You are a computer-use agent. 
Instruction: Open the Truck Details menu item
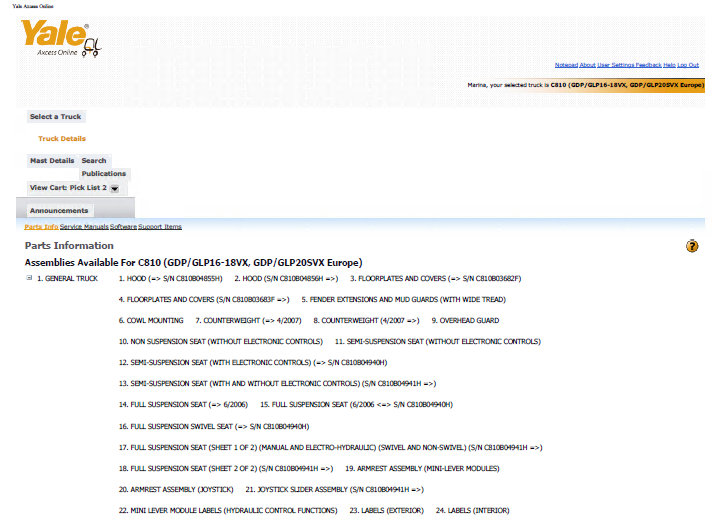pos(62,138)
